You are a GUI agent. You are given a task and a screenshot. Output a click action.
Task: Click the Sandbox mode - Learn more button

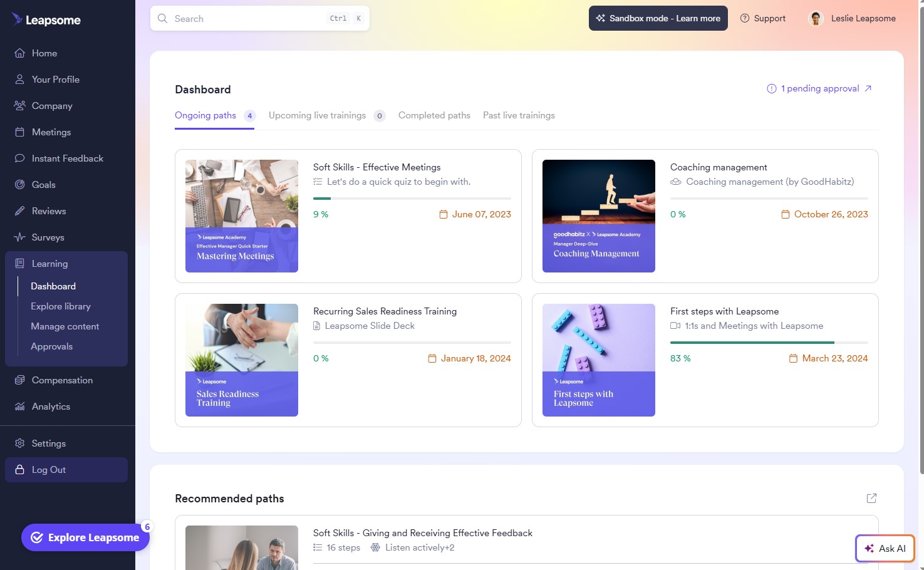point(658,18)
